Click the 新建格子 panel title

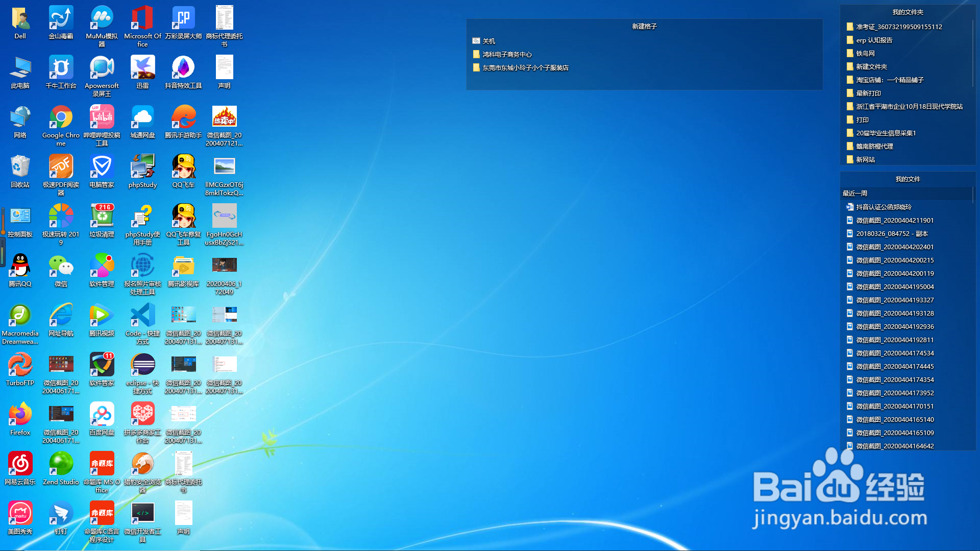(x=644, y=26)
